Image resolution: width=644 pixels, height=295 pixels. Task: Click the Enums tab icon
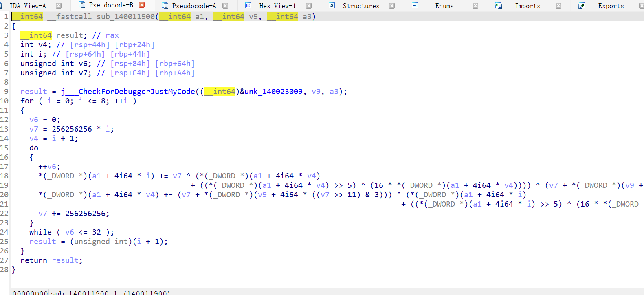click(x=415, y=6)
